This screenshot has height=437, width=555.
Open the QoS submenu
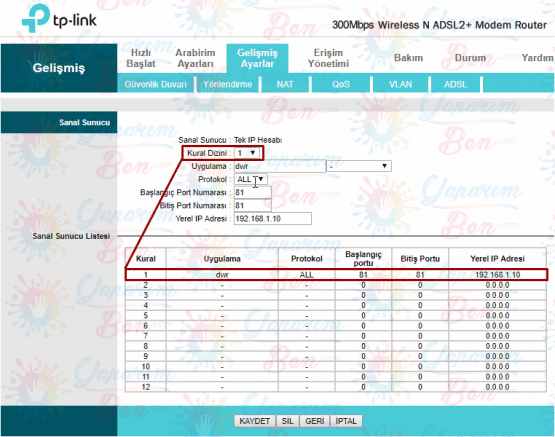(x=341, y=84)
